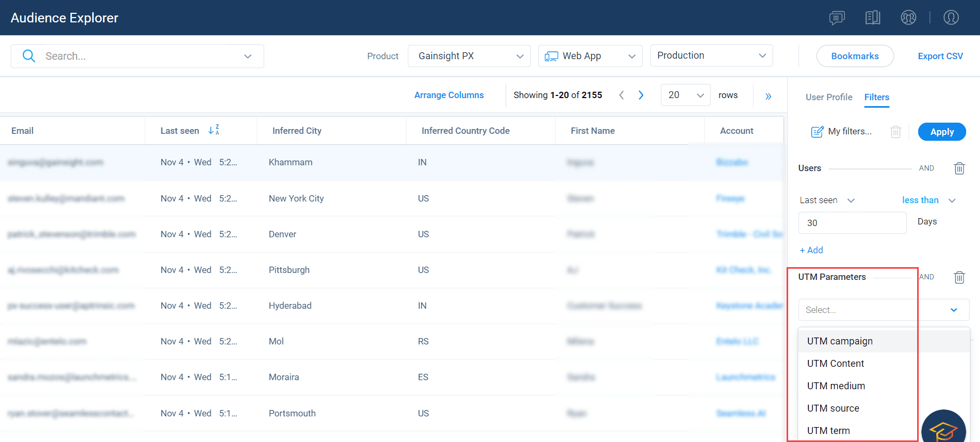Change the rows per page dropdown
Image resolution: width=980 pixels, height=442 pixels.
[685, 95]
